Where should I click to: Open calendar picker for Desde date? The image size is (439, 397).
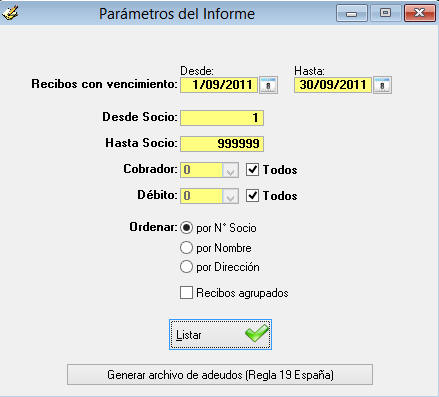[x=268, y=85]
